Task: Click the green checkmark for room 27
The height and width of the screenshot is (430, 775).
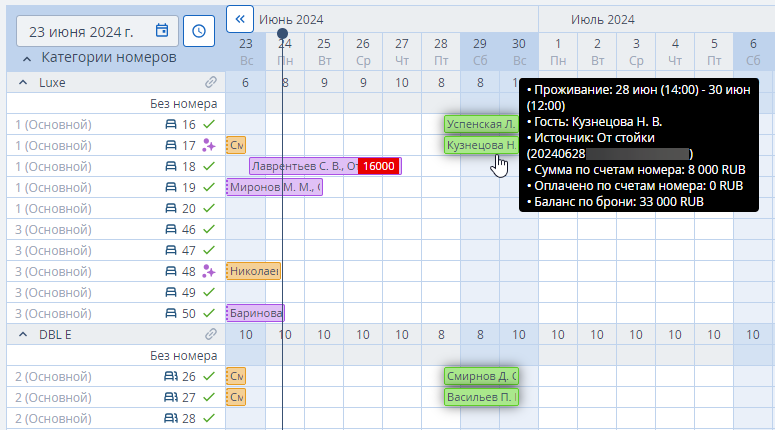Action: (209, 397)
